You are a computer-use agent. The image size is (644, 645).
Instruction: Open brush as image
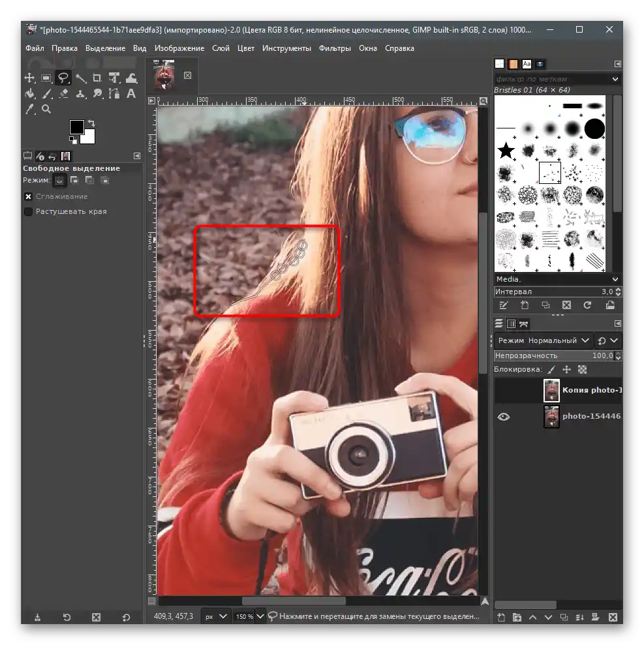click(610, 305)
